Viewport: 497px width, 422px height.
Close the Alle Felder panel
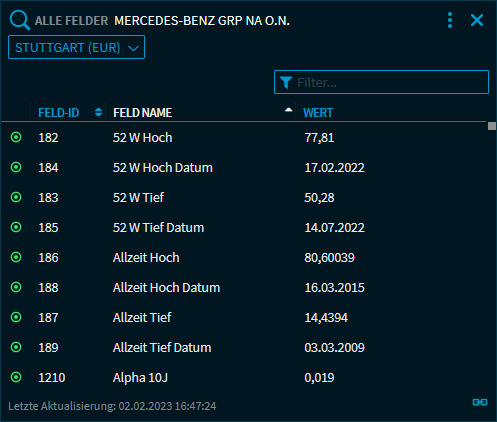[477, 20]
